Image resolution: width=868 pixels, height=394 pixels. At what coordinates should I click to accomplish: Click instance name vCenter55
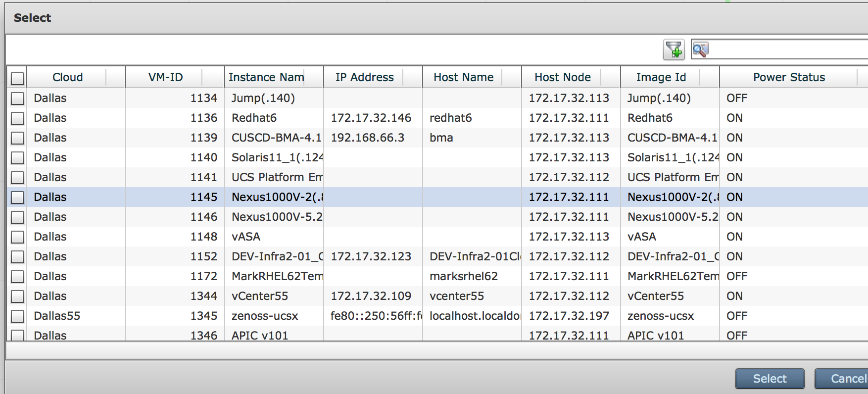point(260,296)
